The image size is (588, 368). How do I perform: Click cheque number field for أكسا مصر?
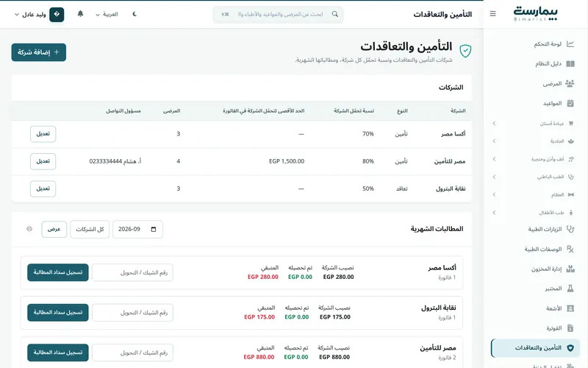pos(132,272)
